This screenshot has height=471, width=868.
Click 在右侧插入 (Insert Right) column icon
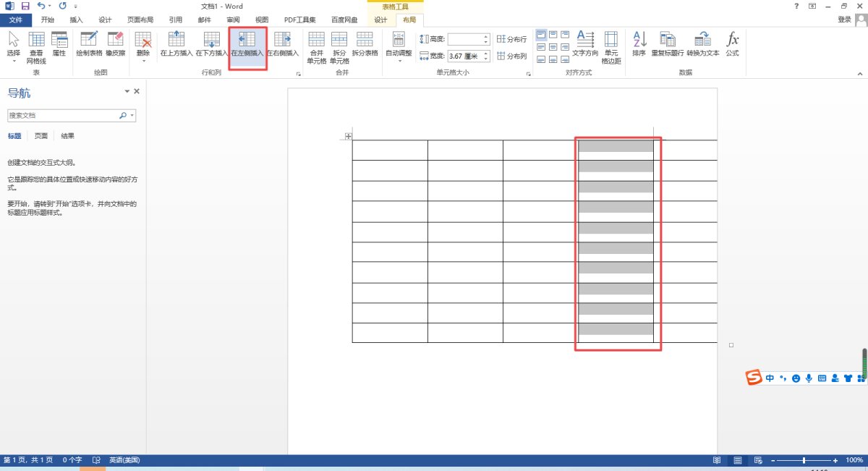pyautogui.click(x=282, y=41)
